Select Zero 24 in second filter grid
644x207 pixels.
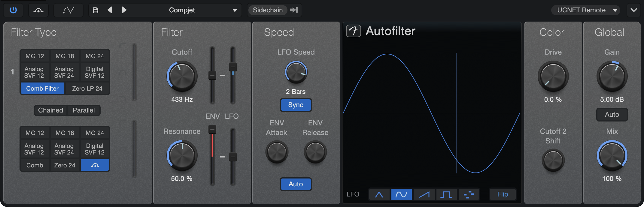tap(65, 165)
